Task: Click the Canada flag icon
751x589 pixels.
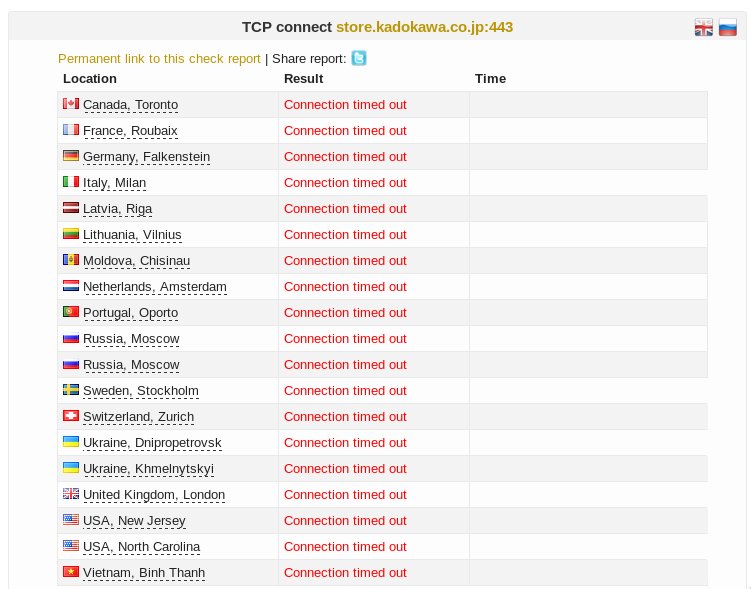Action: pyautogui.click(x=71, y=103)
